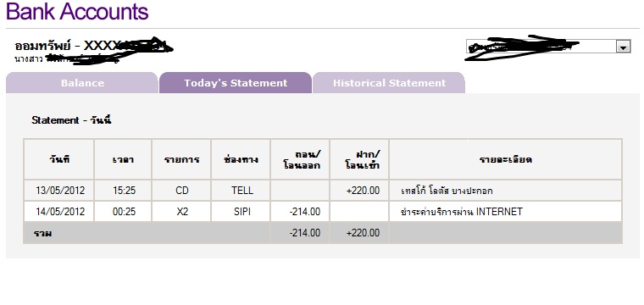The height and width of the screenshot is (305, 644).
Task: Click the CD transaction type cell
Action: click(181, 191)
